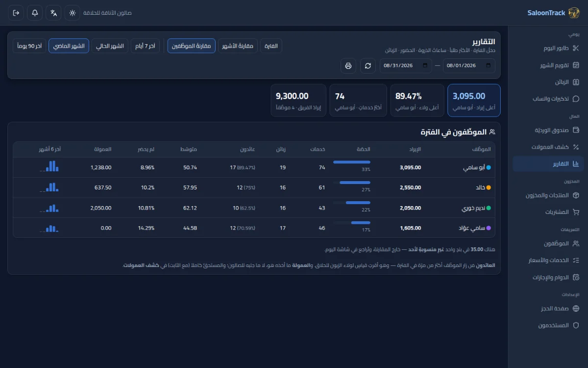This screenshot has width=588, height=368.
Task: Select the مقارنة الموظّفين tab
Action: click(191, 46)
